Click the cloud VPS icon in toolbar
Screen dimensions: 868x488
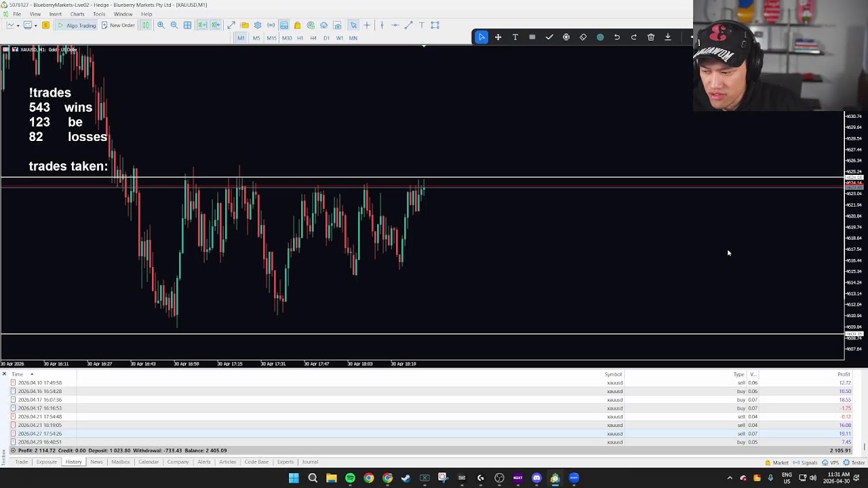tap(324, 25)
